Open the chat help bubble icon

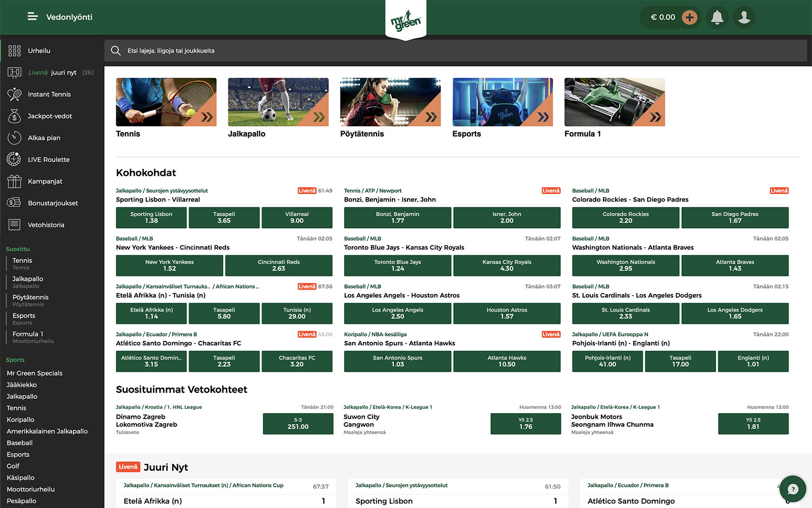point(793,489)
